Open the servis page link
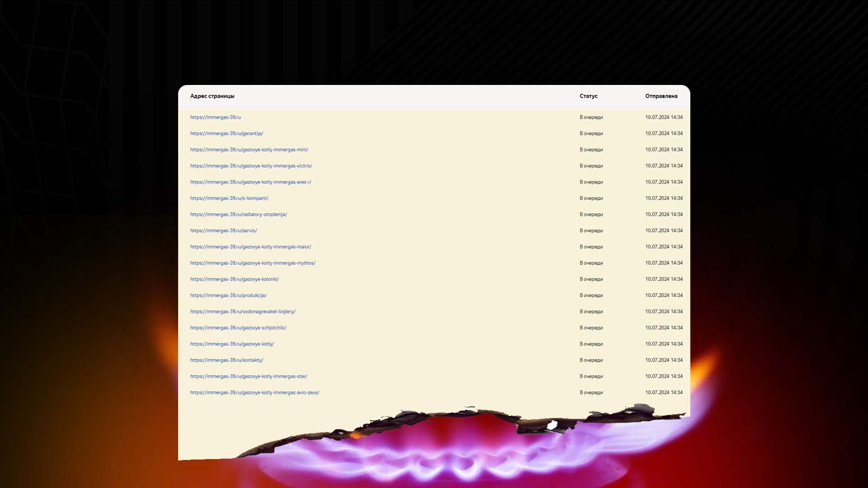The height and width of the screenshot is (488, 868). coord(223,230)
